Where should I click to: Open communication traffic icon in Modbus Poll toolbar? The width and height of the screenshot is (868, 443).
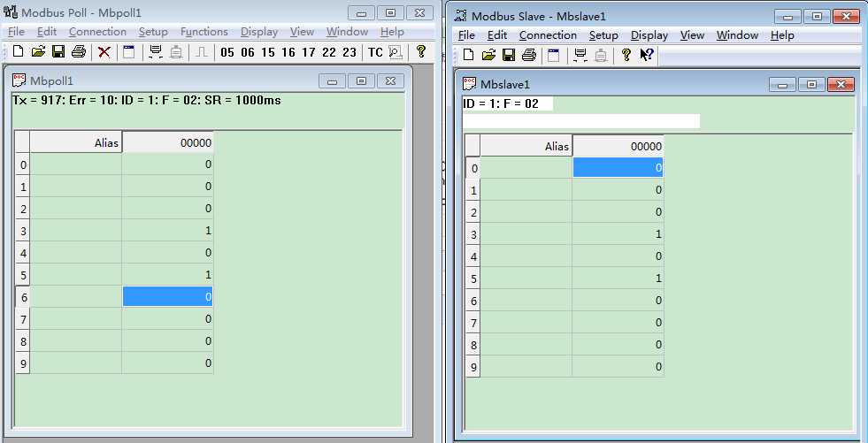[x=396, y=52]
